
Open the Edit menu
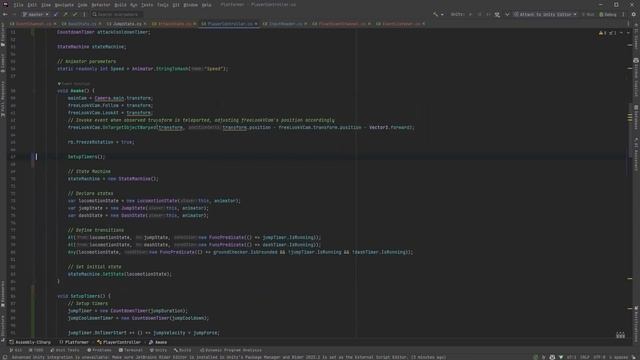(32, 5)
